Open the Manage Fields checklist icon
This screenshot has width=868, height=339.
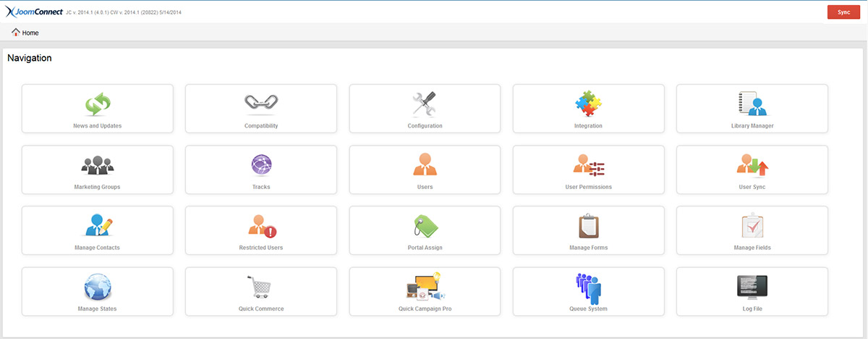click(x=752, y=227)
